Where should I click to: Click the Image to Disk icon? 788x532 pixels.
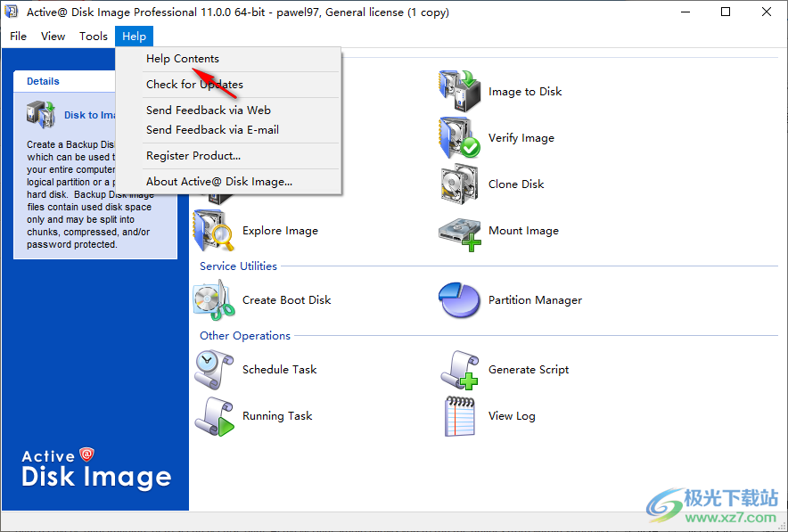point(459,92)
